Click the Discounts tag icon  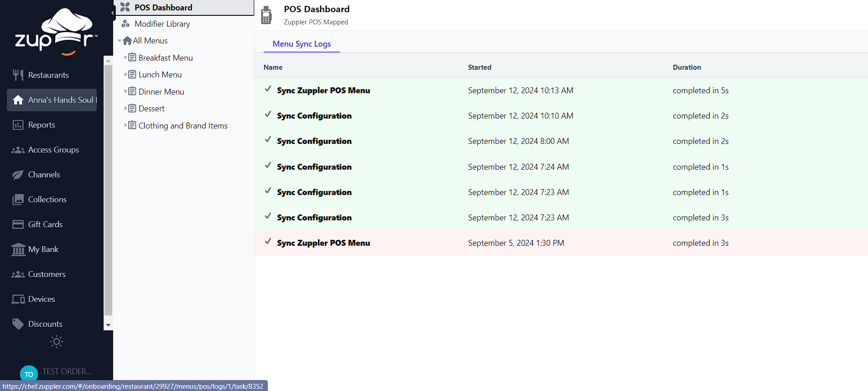pyautogui.click(x=18, y=324)
